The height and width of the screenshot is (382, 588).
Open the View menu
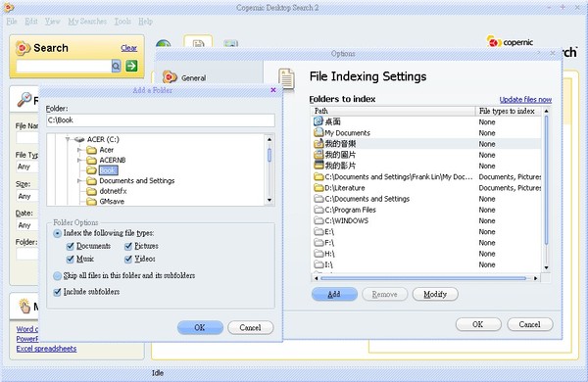53,22
